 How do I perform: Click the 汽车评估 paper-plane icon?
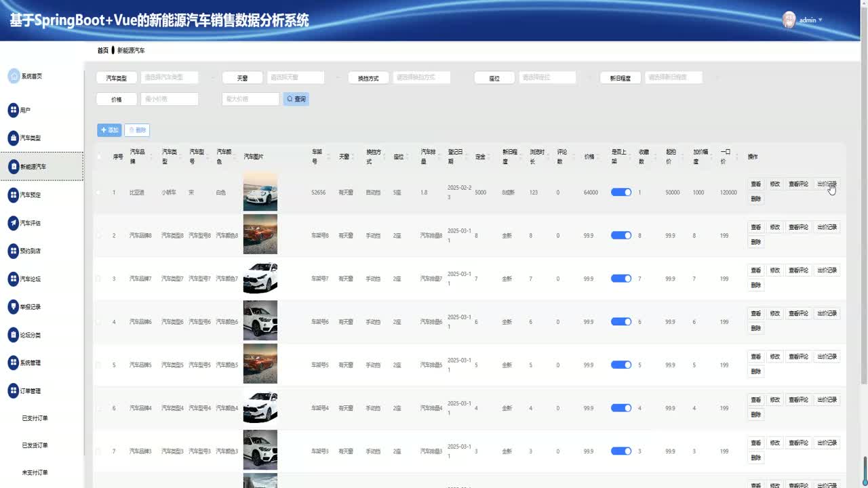[x=13, y=222]
